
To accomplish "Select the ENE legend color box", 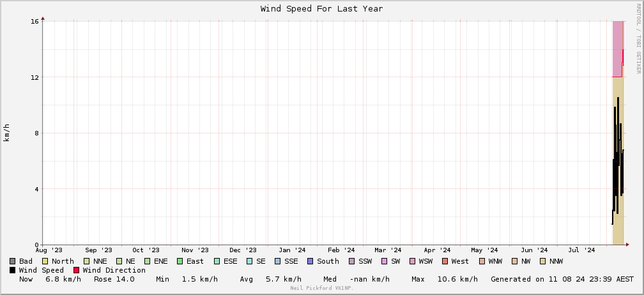I will pos(148,261).
